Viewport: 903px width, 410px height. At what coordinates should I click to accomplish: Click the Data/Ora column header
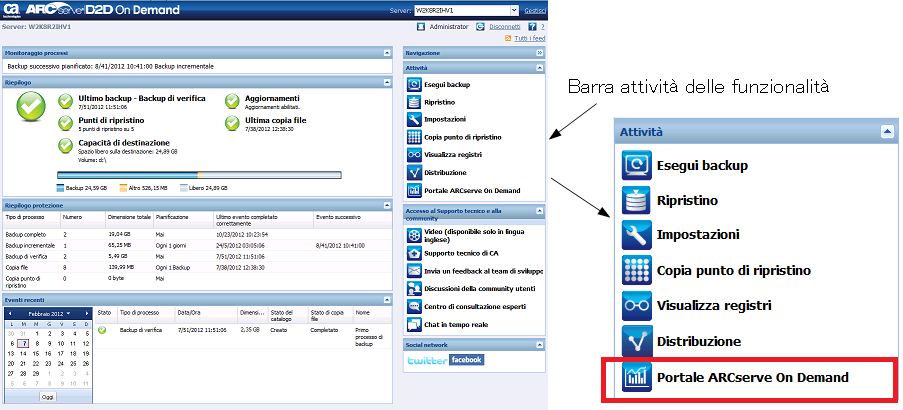pyautogui.click(x=206, y=313)
